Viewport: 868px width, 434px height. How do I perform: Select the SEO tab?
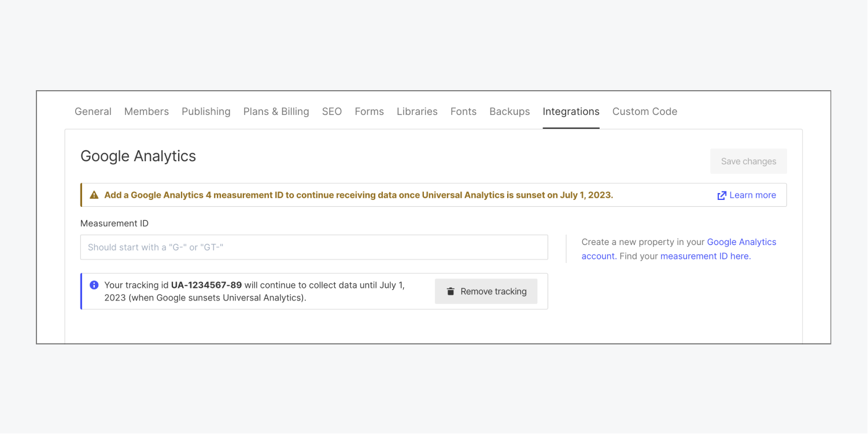(x=332, y=112)
